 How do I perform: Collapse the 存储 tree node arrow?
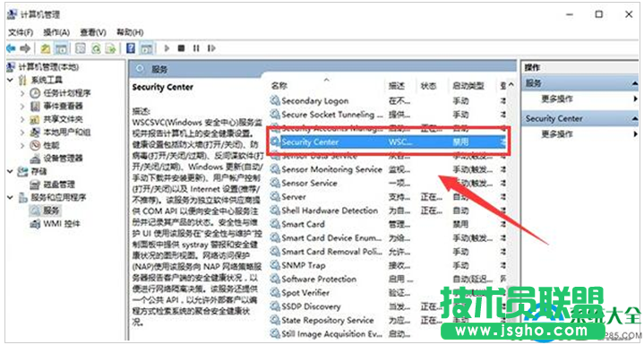tap(11, 171)
